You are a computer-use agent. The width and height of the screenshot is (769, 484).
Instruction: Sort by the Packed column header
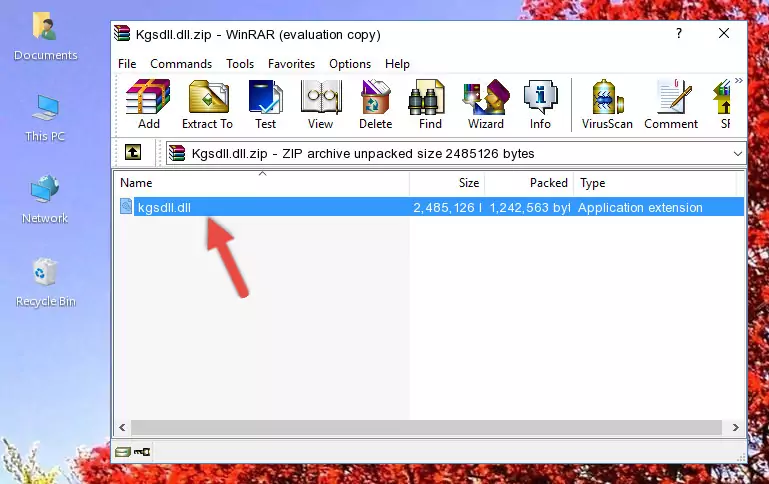click(529, 183)
